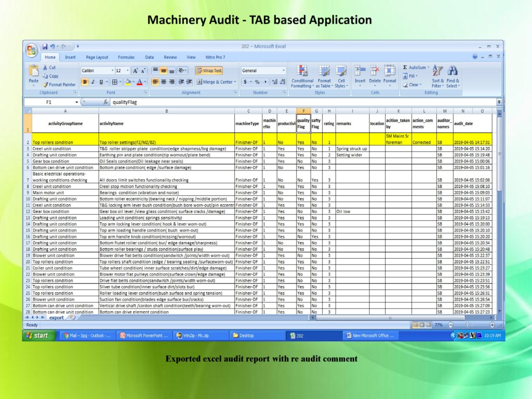
Task: Click Merge & Center
Action: coord(215,82)
